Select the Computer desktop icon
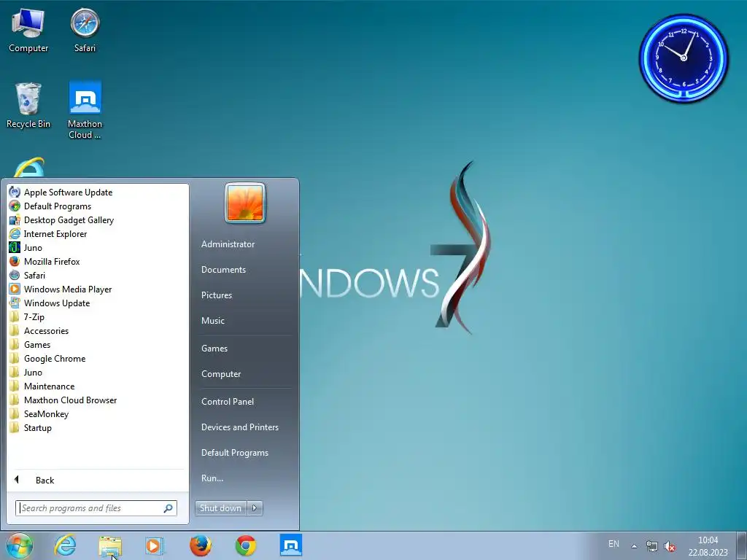Image resolution: width=747 pixels, height=560 pixels. [x=28, y=31]
